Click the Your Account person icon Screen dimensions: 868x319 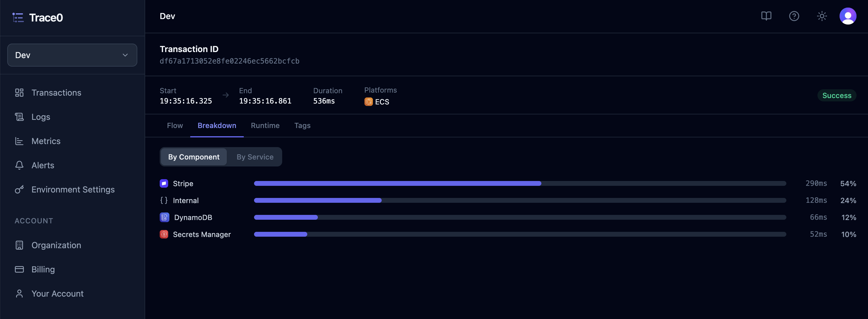[19, 294]
